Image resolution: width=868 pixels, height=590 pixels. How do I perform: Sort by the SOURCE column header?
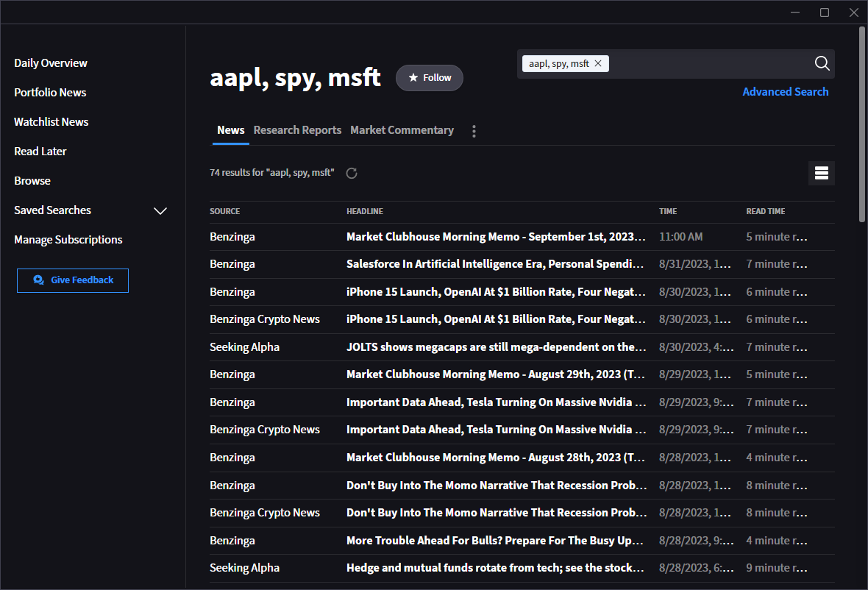(225, 211)
